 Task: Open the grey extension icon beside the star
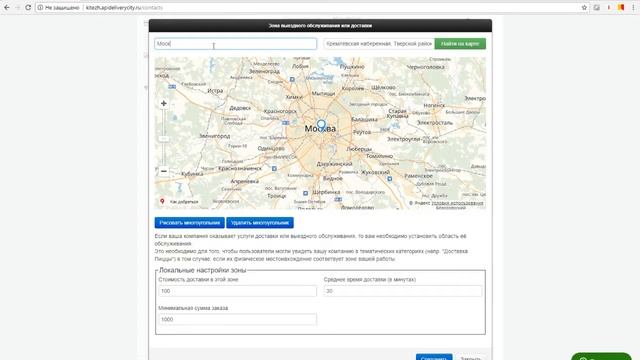(x=596, y=7)
